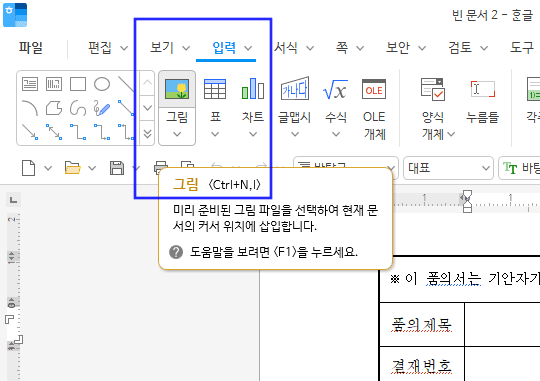Expand the 쪽 menu chevron
The image size is (540, 381).
point(360,48)
